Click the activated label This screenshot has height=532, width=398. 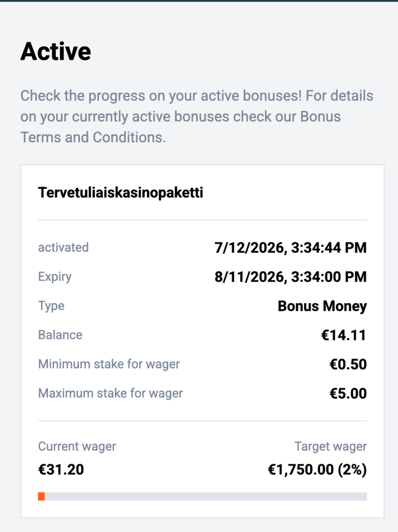point(63,248)
